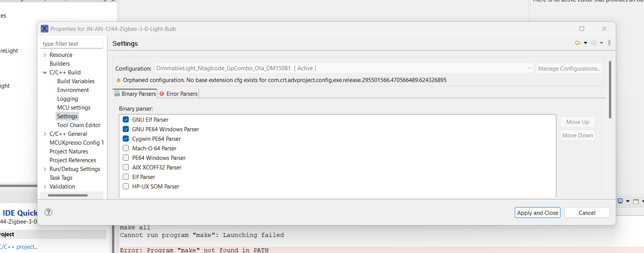The height and width of the screenshot is (253, 644).
Task: Click the Apply and Close button
Action: [537, 213]
